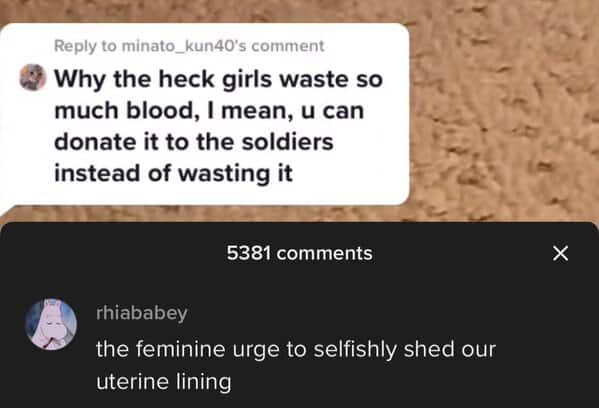This screenshot has height=408, width=599.
Task: Tap the words 'uterine lining' in the comment
Action: [164, 382]
